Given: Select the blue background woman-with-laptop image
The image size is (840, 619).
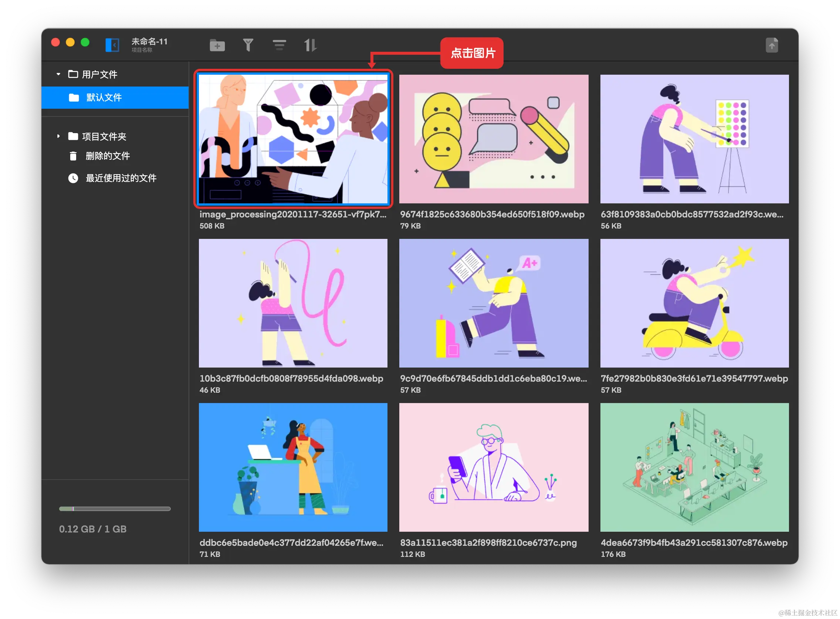Looking at the screenshot, I should pos(293,467).
